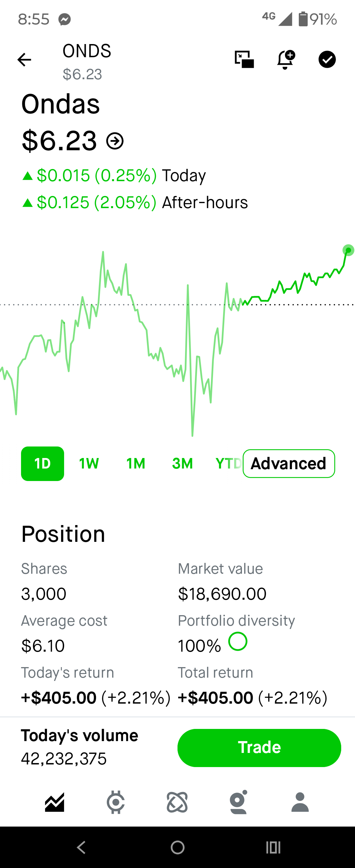Screen dimensions: 355x868
Task: Open the investing chart tab icon
Action: point(55,802)
